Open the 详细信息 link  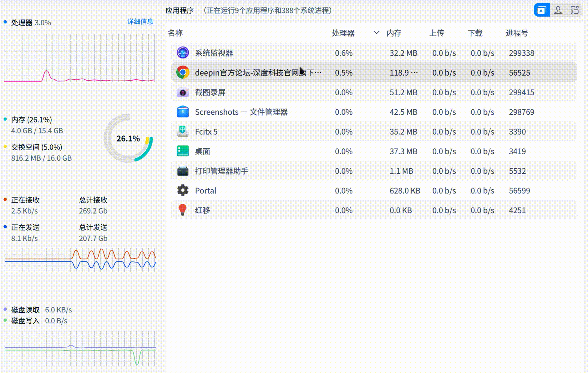point(140,22)
